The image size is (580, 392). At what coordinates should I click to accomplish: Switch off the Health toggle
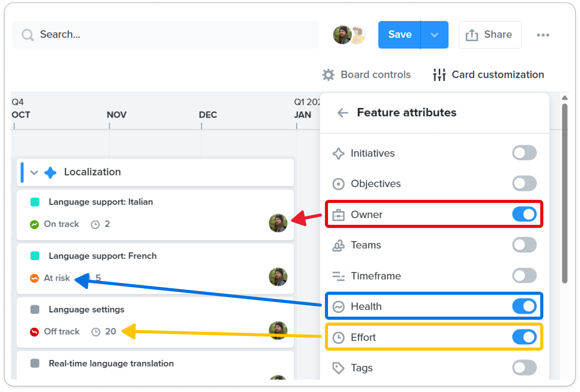pos(524,306)
